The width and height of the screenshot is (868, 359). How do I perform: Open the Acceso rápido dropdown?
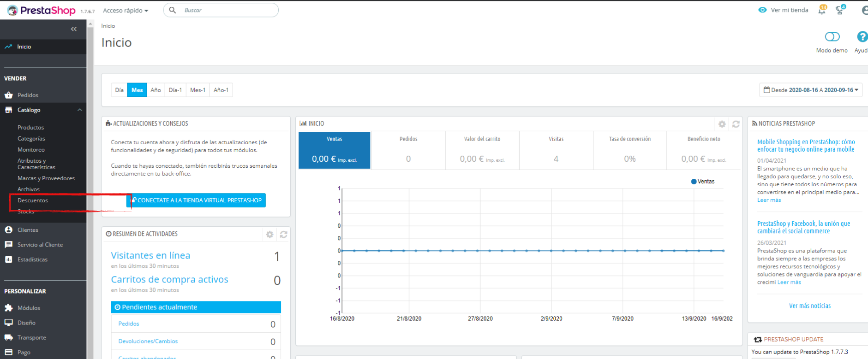[x=126, y=10]
